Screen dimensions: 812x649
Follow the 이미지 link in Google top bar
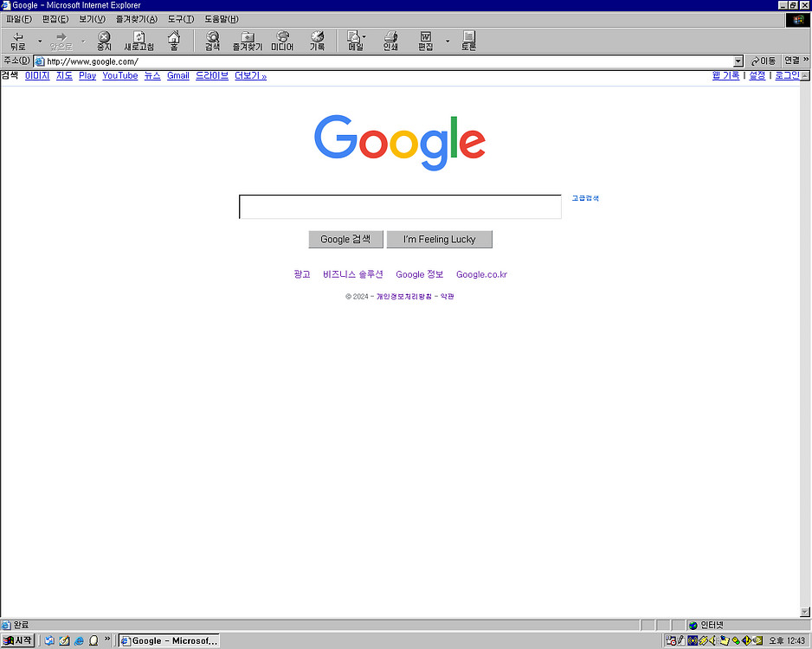(37, 75)
